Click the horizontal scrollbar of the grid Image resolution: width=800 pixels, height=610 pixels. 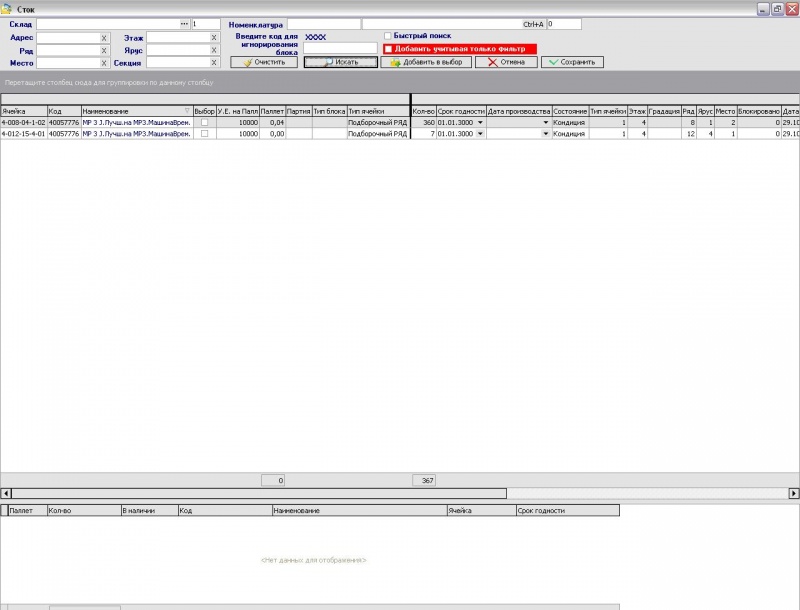[400, 493]
